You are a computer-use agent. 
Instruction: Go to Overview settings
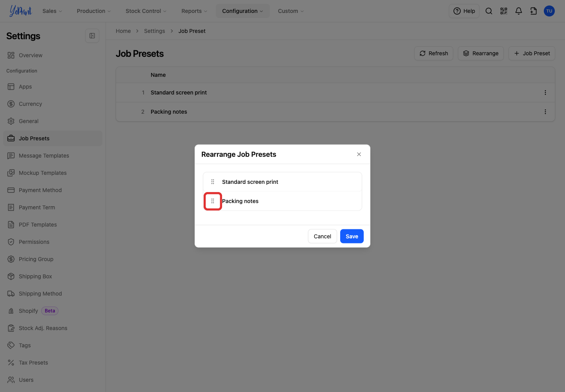tap(53, 55)
